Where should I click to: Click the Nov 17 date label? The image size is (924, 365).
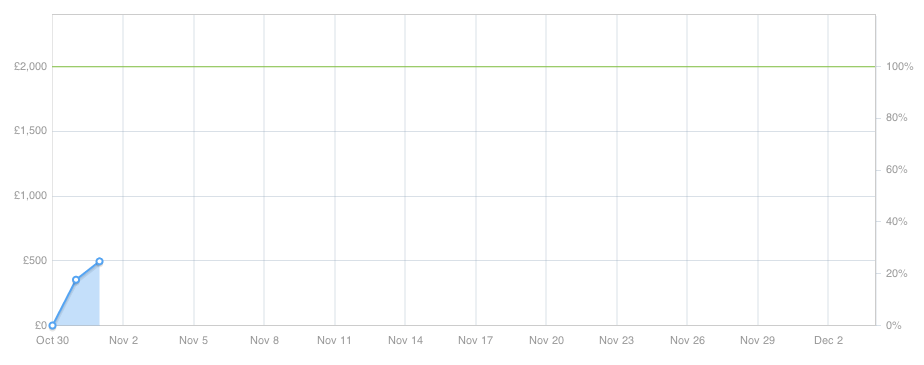476,340
